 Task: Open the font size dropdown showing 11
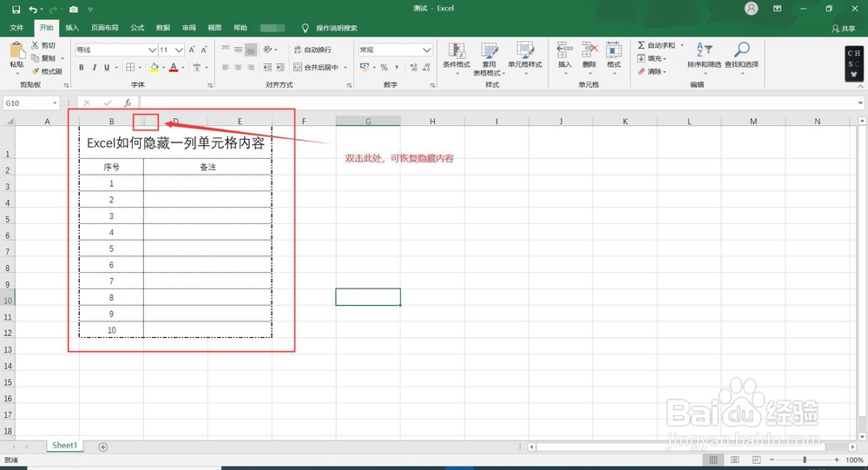(179, 50)
